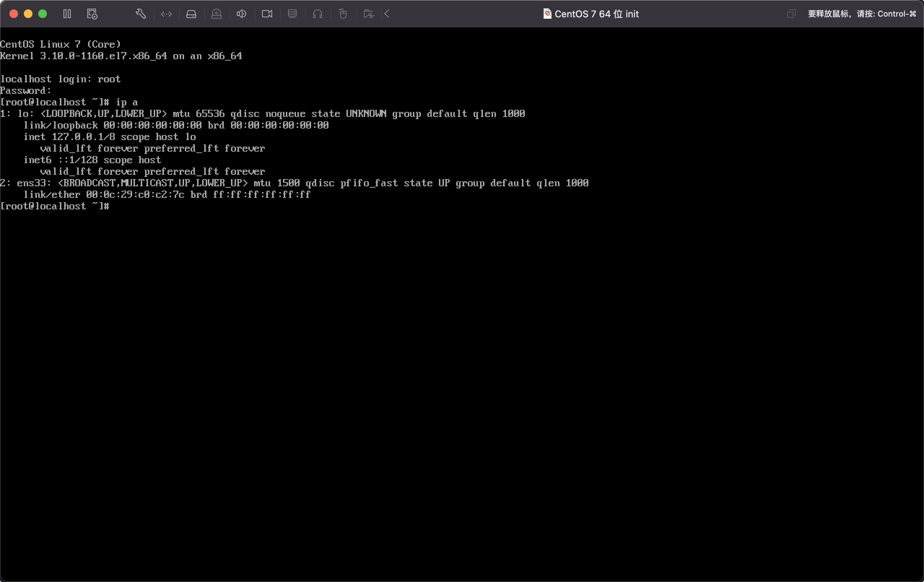Click the green fullscreen window button
Screen dimensions: 924x582
click(43, 14)
